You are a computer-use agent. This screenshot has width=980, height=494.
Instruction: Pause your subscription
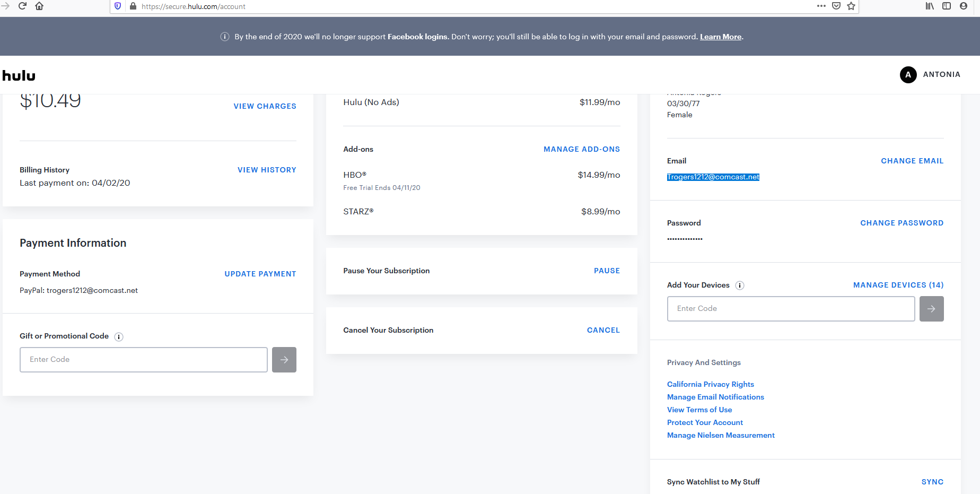click(607, 271)
